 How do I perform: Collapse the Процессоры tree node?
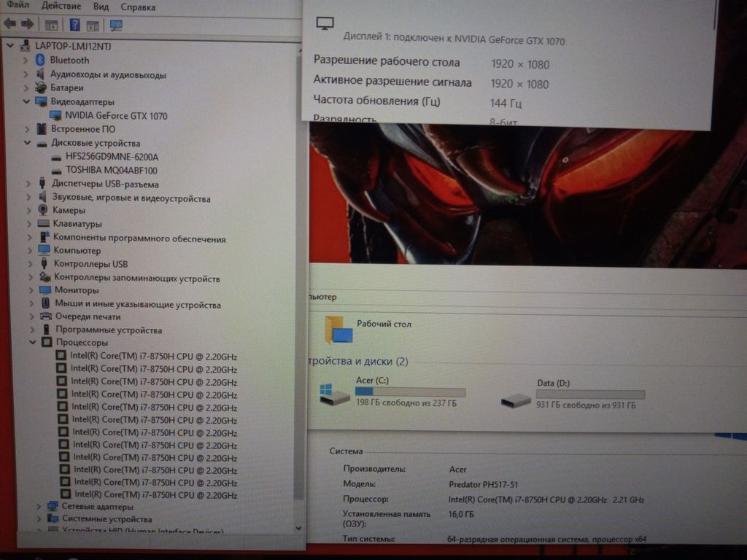point(32,342)
